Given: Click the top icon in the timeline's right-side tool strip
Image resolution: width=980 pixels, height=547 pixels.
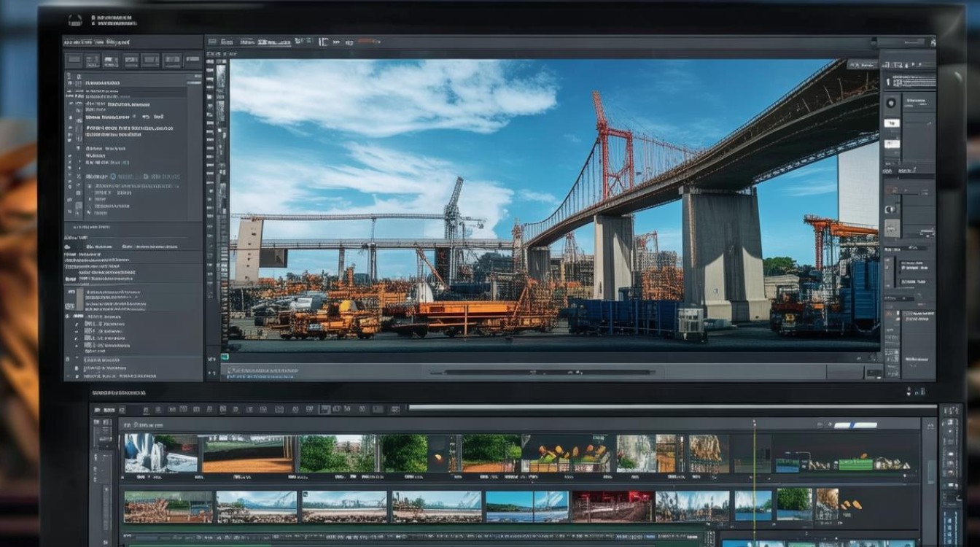Looking at the screenshot, I should tap(950, 411).
